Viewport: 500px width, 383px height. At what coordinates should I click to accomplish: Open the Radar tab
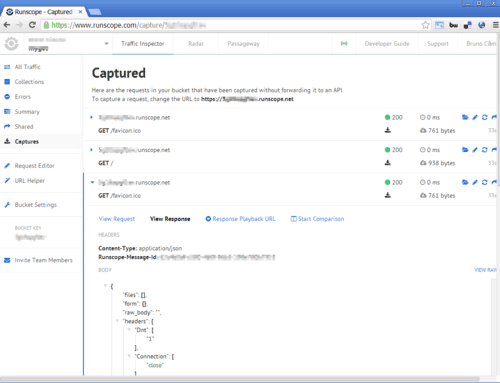pos(196,44)
